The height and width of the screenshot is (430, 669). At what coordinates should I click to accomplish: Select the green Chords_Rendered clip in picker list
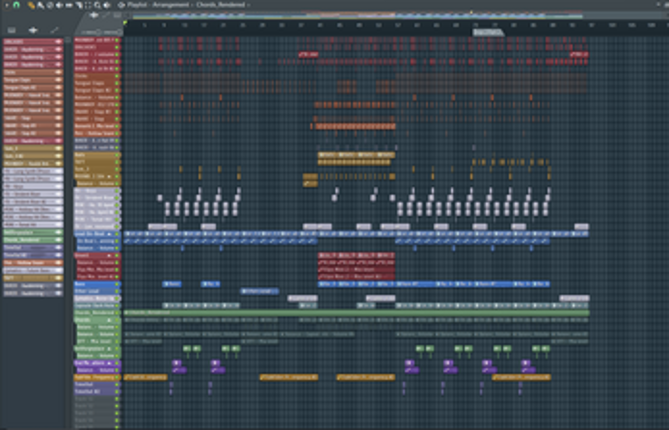pos(33,240)
